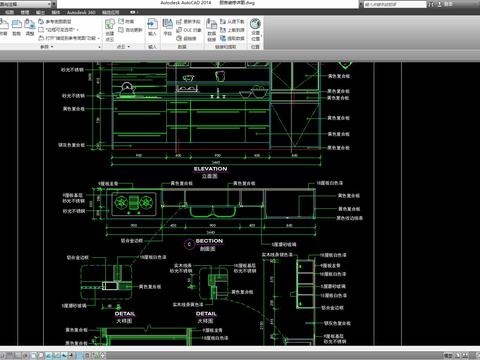Click the Data Link (数据链接) icon
Screen dimensions: 480x360
(x=212, y=30)
